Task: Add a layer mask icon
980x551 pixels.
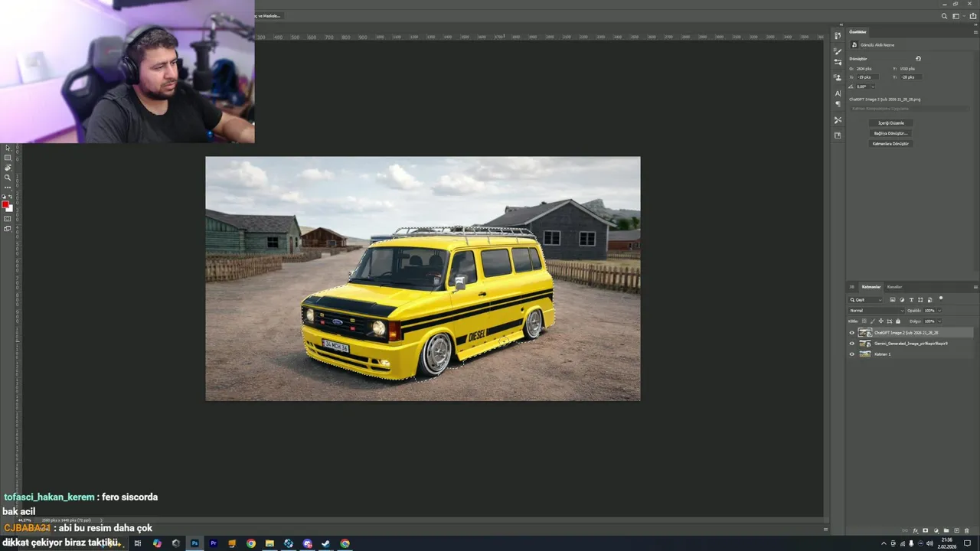Action: click(x=925, y=530)
